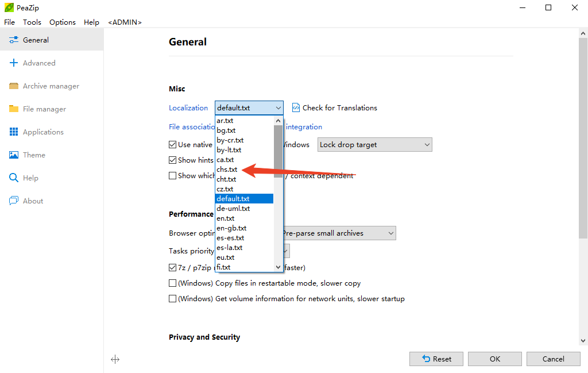Viewport: 588px width, 373px height.
Task: Select es-es.txt in the language list
Action: (245, 238)
